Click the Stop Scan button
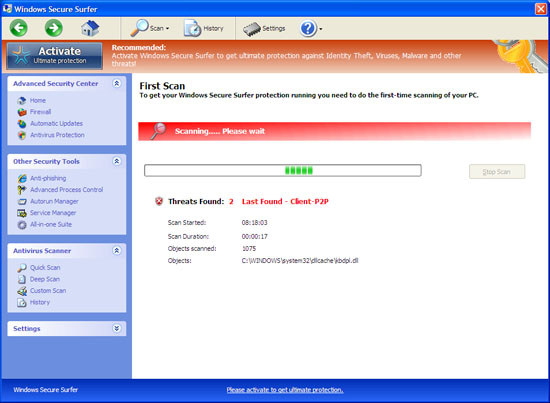This screenshot has height=403, width=550. [497, 172]
